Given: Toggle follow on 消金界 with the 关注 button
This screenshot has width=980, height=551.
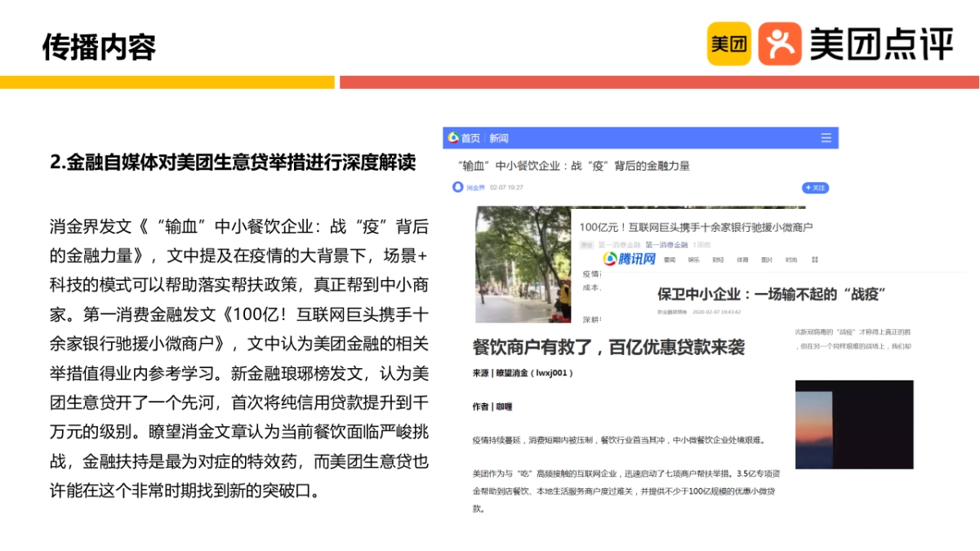Looking at the screenshot, I should click(814, 189).
